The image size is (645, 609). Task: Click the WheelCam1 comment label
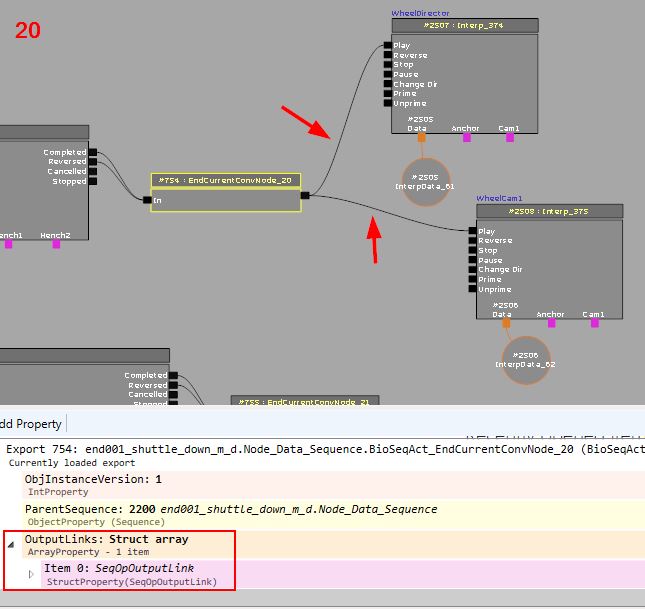[x=499, y=198]
